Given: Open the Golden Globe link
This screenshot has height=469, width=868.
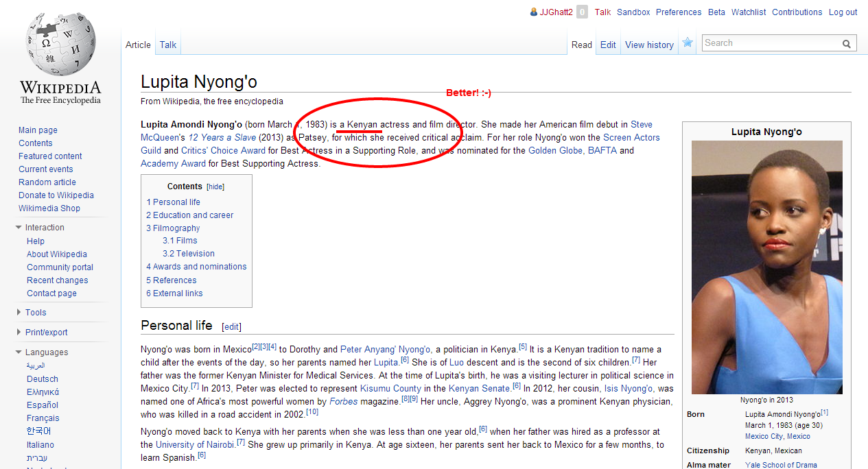Looking at the screenshot, I should tap(555, 151).
